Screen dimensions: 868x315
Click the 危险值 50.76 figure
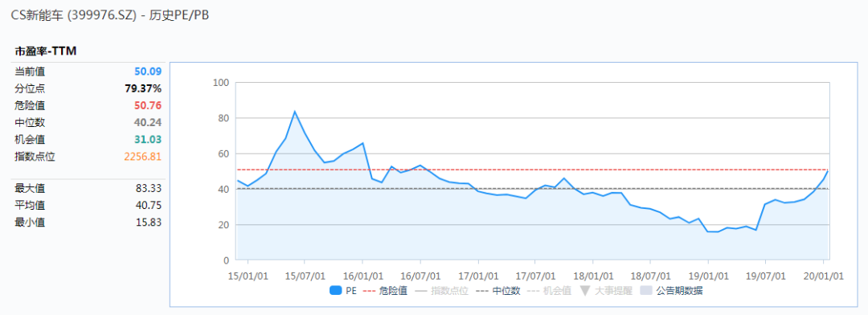click(x=148, y=105)
